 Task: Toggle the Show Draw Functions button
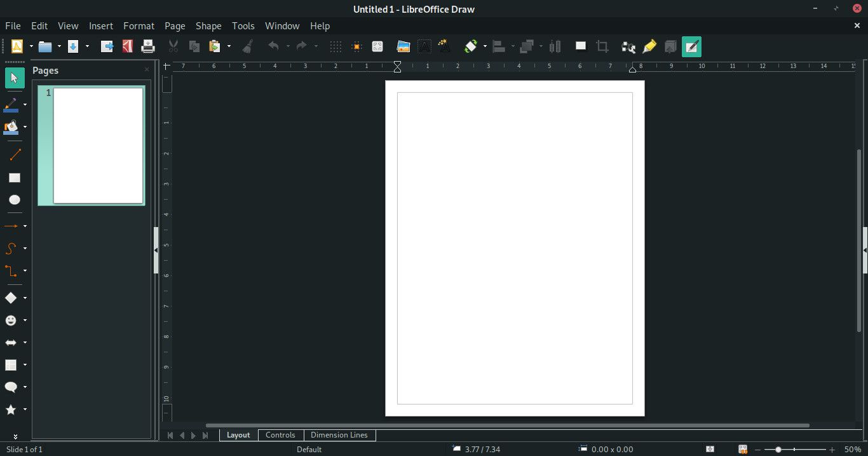tap(691, 46)
